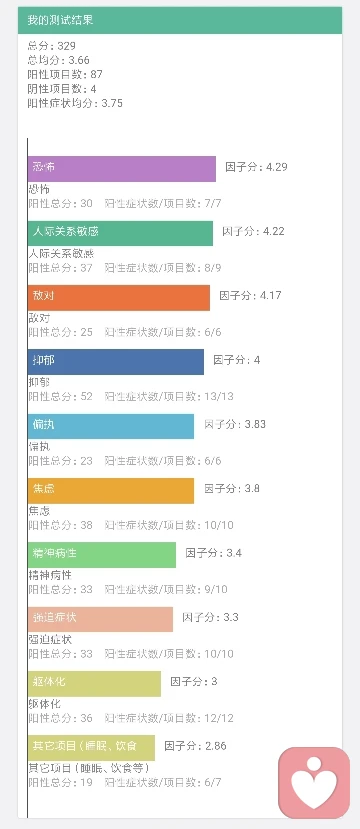360x829 pixels.
Task: Select the green 人际关系敏感 bar
Action: [x=121, y=233]
